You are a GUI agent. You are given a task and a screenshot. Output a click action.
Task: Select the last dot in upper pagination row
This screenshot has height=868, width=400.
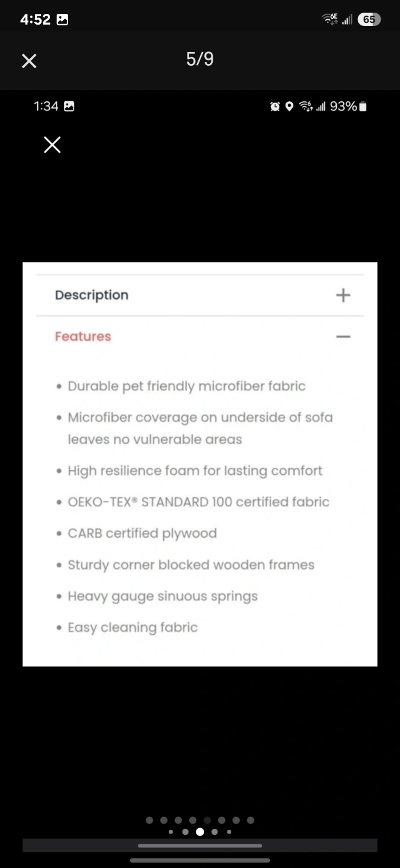[x=251, y=820]
